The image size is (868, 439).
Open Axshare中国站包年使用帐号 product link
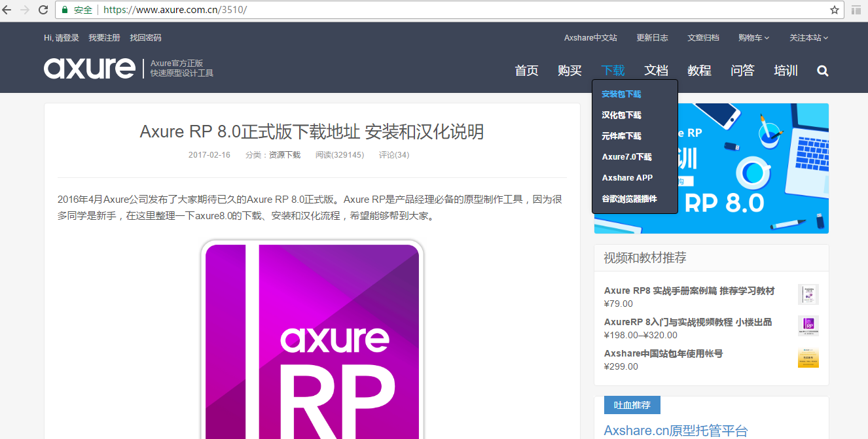click(663, 353)
